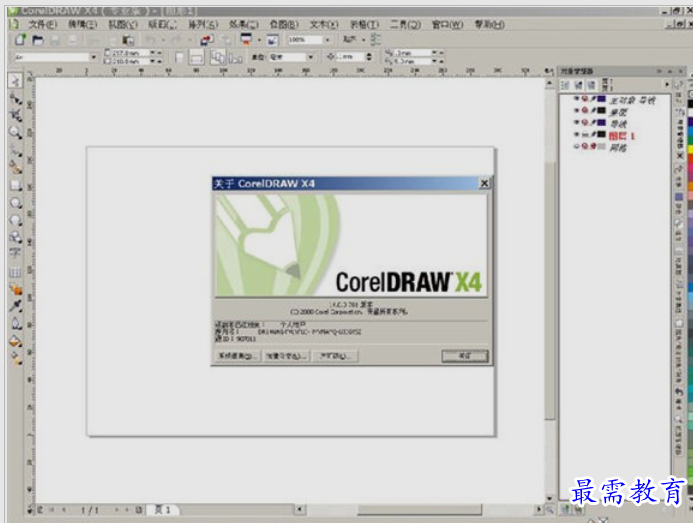Click the horizontal scrollbar thumb
The image size is (693, 523).
[x=419, y=510]
